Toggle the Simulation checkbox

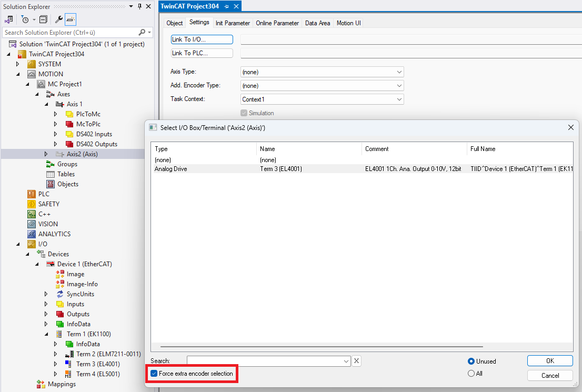point(244,113)
